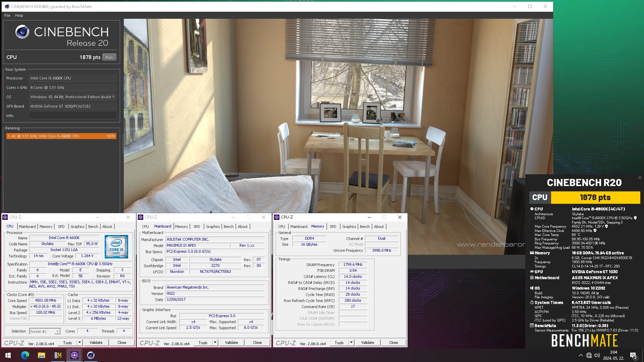Click the taskbar clock showing 3:04
Viewport: 644px width, 362px height.
point(613,355)
